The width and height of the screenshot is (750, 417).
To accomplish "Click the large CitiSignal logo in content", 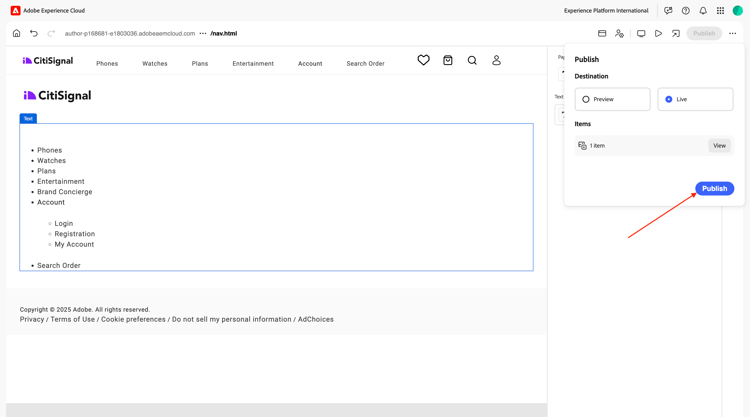I will [x=57, y=96].
